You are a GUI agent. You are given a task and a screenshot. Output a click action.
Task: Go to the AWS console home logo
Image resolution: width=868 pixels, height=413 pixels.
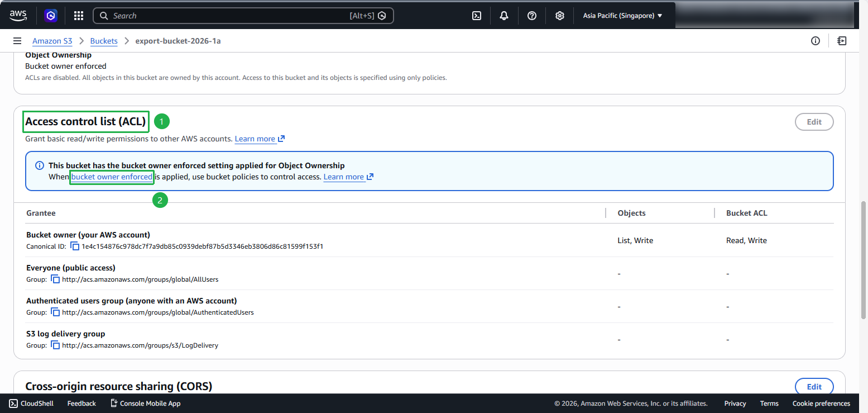click(x=18, y=16)
